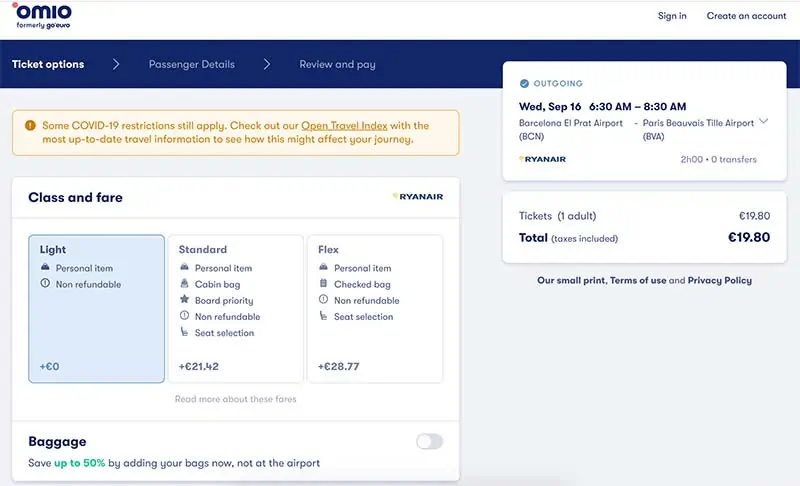The height and width of the screenshot is (486, 800).
Task: Select the Light fare option
Action: 96,309
